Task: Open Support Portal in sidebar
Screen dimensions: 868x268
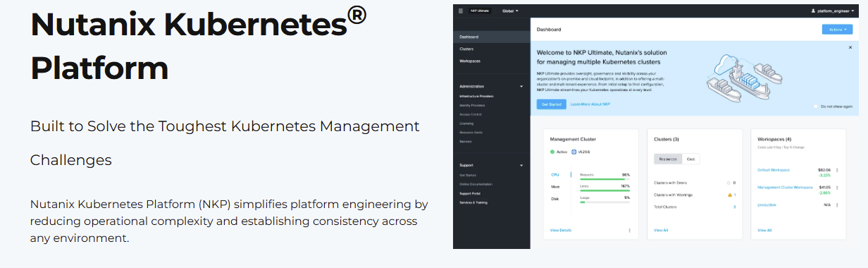Action: [x=470, y=193]
